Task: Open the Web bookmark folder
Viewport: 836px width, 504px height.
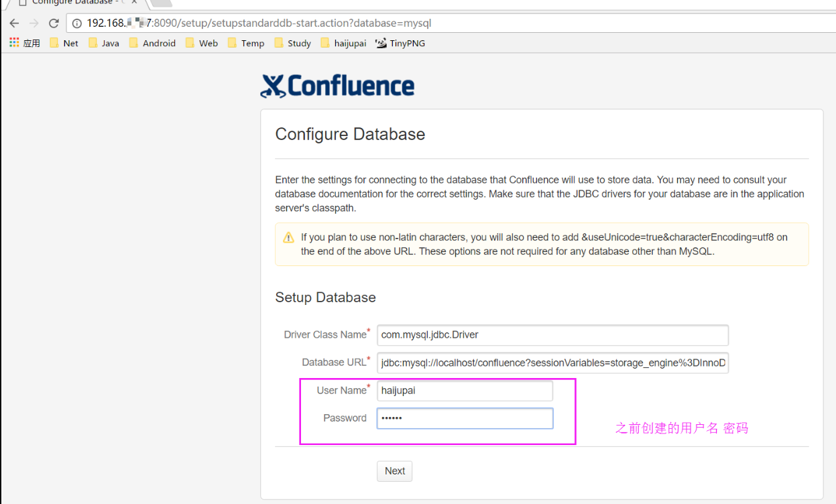Action: pos(201,43)
